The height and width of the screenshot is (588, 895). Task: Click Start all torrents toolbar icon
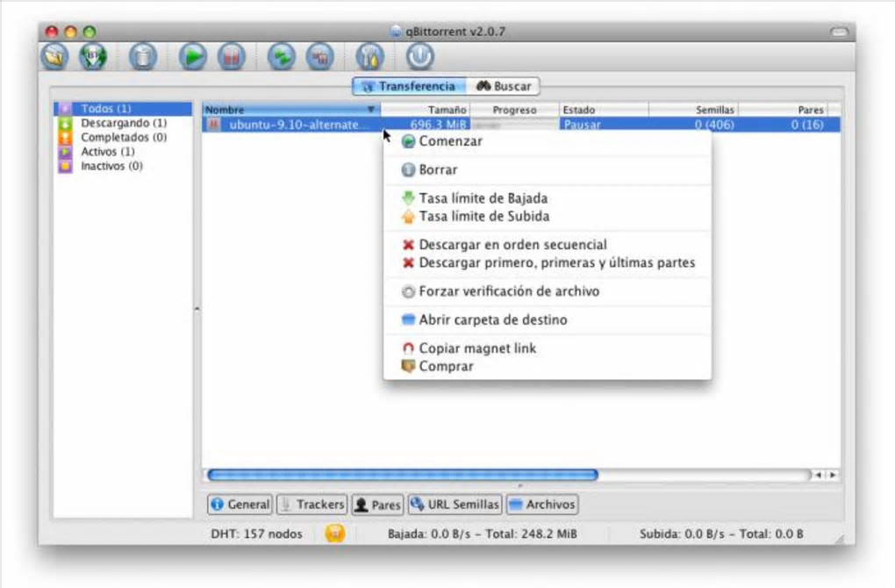282,56
